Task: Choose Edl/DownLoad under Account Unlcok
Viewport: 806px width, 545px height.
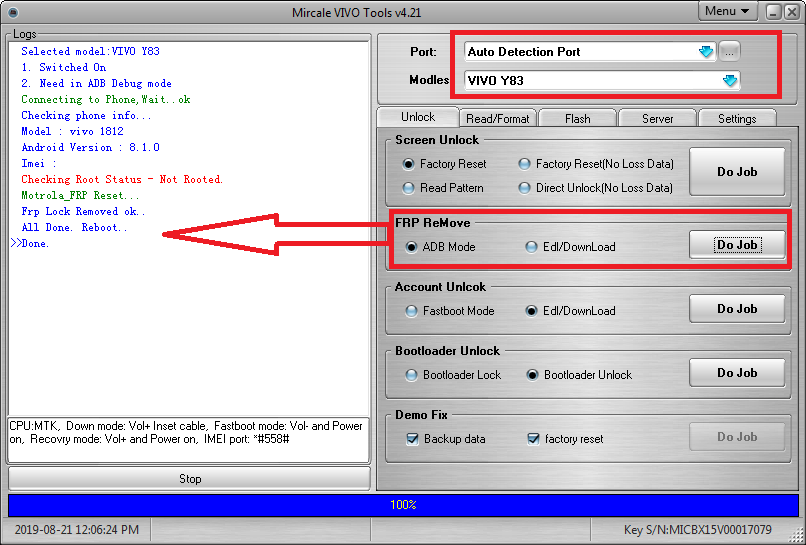Action: pyautogui.click(x=531, y=311)
